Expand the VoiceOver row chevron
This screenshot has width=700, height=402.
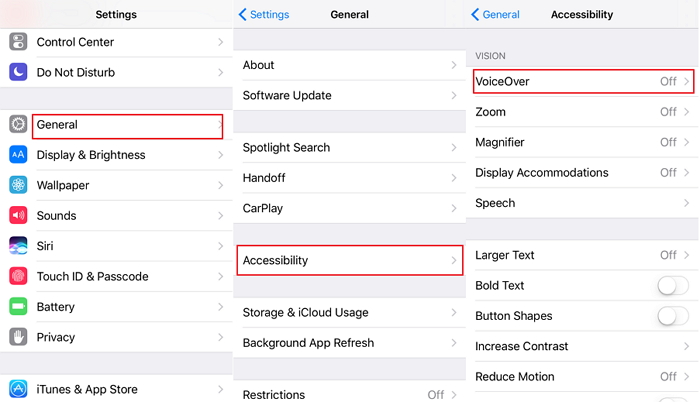point(687,82)
